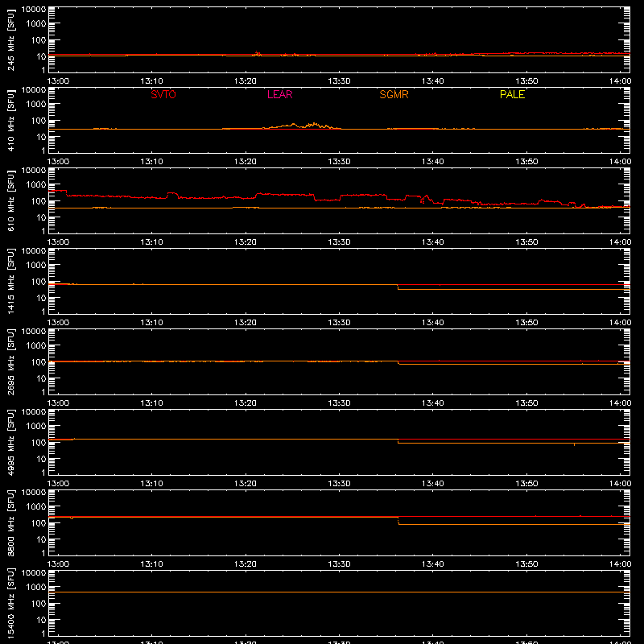This screenshot has height=644, width=644.
Task: Click 10 y-axis value in 2695 MHz panel
Action: tap(41, 378)
